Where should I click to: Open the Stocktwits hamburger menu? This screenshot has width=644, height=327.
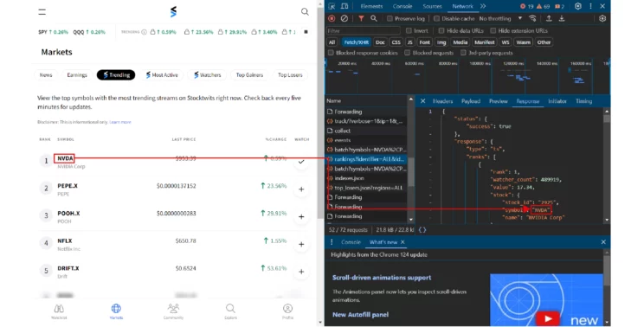coord(42,12)
